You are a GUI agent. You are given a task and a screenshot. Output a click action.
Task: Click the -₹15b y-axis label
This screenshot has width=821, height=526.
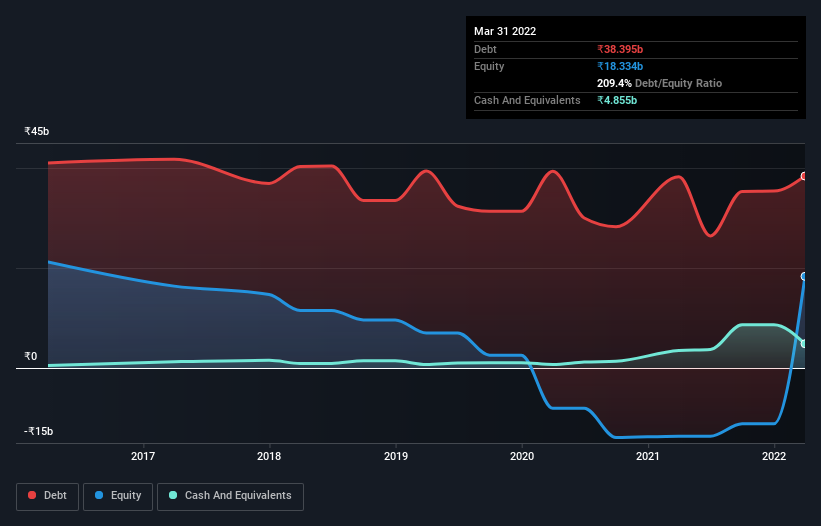pos(38,431)
